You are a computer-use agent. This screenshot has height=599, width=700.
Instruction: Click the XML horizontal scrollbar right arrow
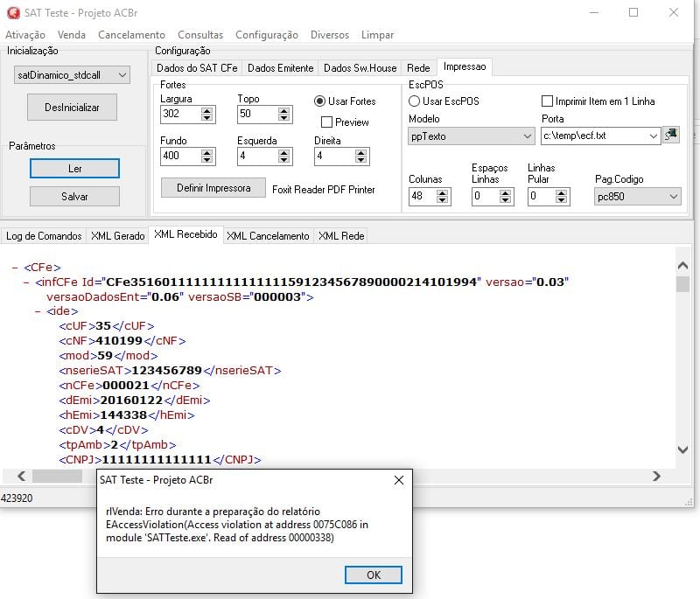point(656,477)
